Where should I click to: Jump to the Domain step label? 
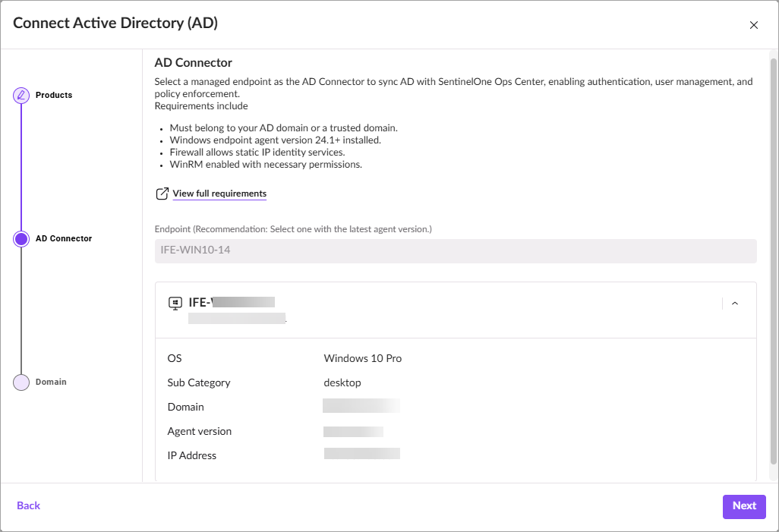[x=51, y=382]
